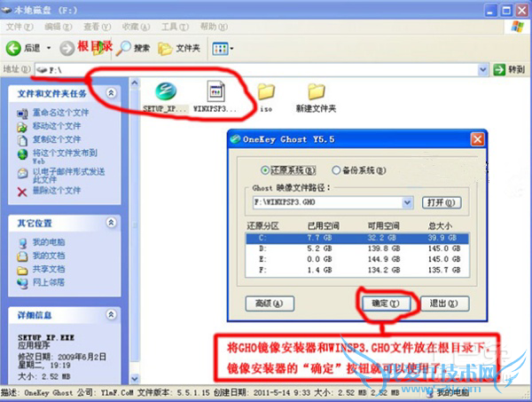Open the Back button history dropdown arrow
Viewport: 532px width, 402px height.
[49, 48]
